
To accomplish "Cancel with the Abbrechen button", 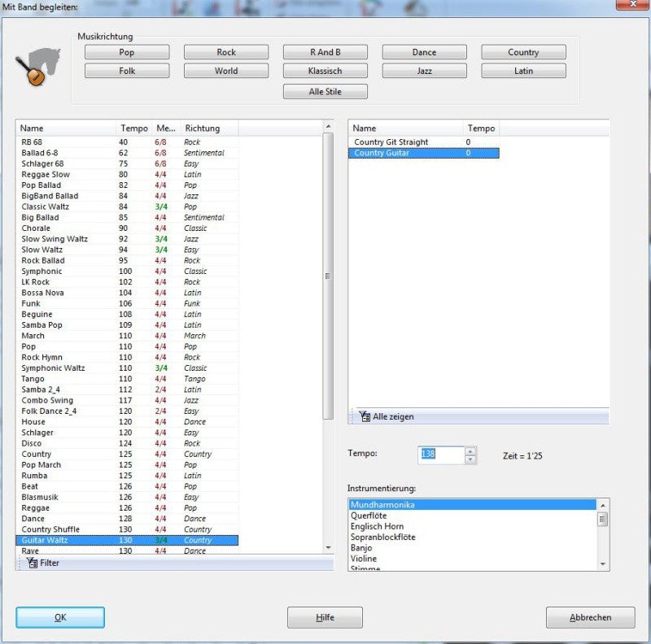I will click(591, 617).
